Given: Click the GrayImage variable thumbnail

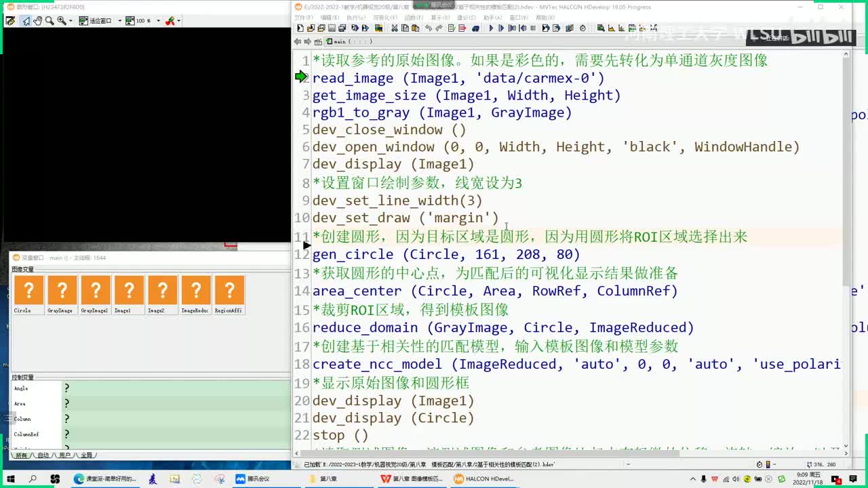Looking at the screenshot, I should [x=62, y=295].
